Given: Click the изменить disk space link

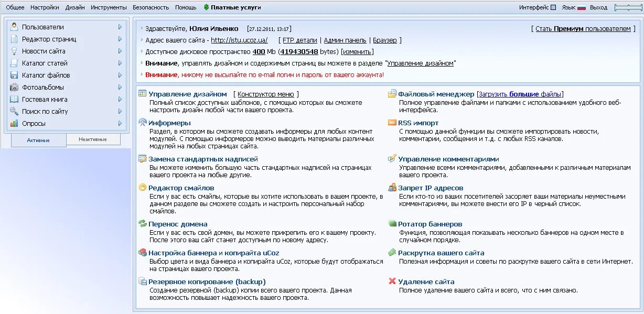Looking at the screenshot, I should click(x=357, y=51).
